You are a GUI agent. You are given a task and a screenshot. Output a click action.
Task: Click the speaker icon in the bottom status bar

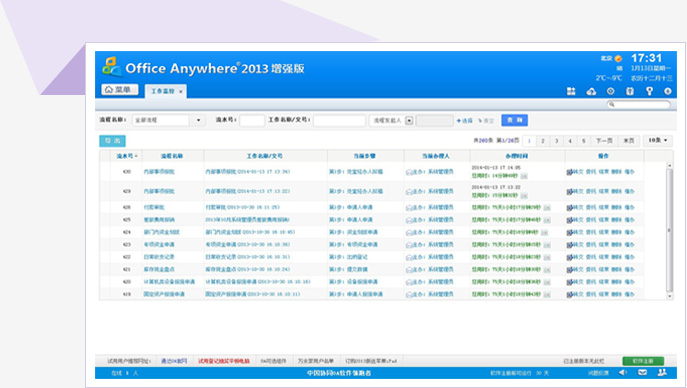click(x=623, y=373)
